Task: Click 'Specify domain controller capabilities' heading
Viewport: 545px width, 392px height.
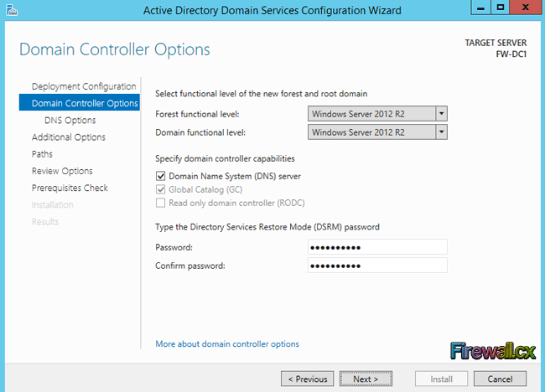Action: pyautogui.click(x=225, y=158)
